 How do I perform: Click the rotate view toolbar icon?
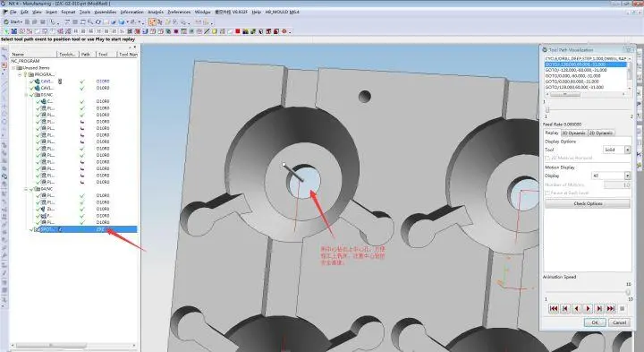pyautogui.click(x=98, y=21)
